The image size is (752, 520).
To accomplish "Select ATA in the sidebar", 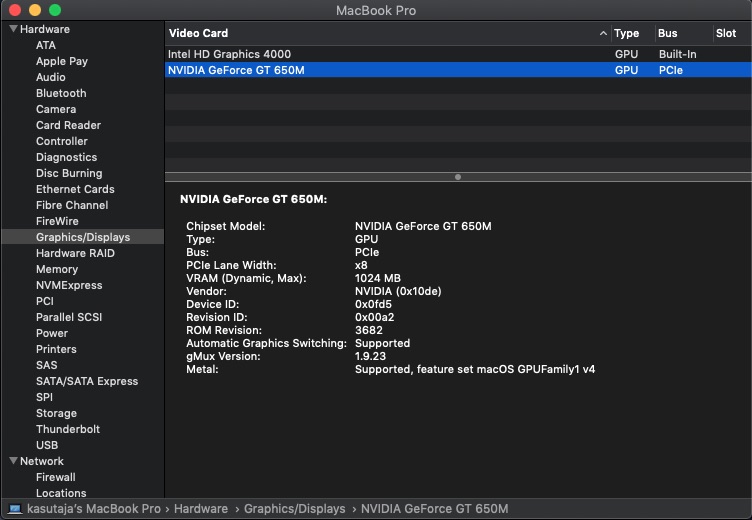I will [46, 45].
